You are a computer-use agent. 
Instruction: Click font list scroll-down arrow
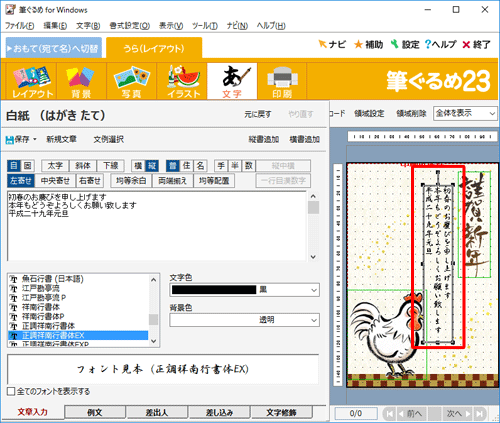[x=153, y=341]
